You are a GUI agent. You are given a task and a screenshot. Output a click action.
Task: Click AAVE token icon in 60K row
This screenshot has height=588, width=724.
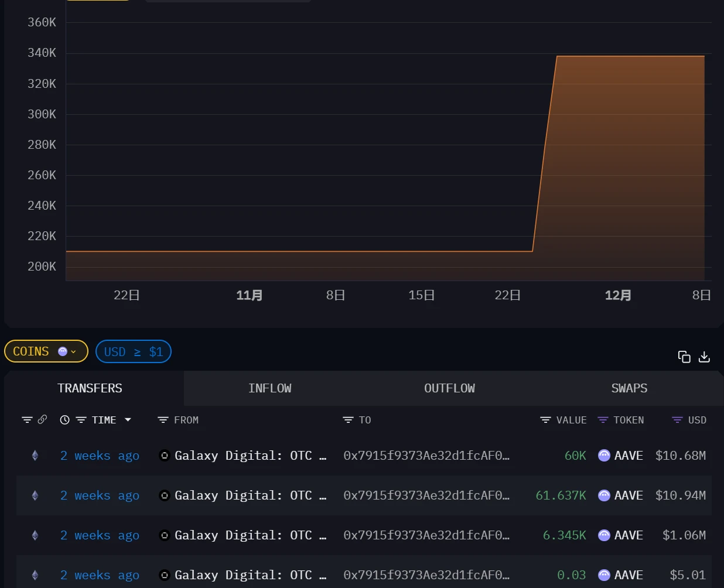tap(604, 456)
